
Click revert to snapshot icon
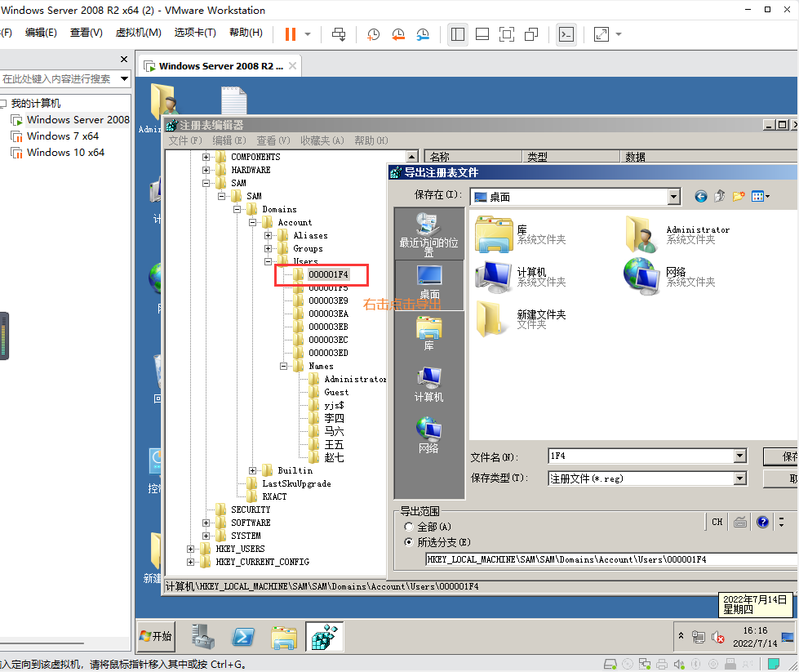(398, 34)
